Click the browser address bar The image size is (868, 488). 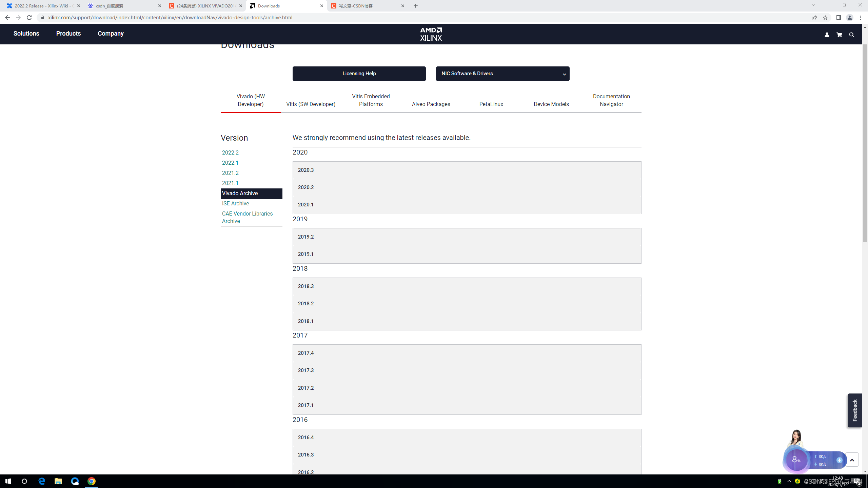(x=407, y=18)
